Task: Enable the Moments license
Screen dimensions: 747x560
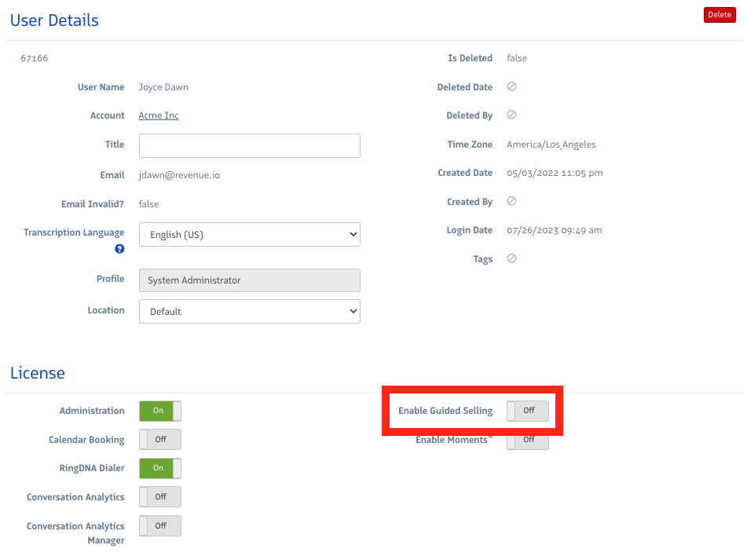Action: point(527,440)
